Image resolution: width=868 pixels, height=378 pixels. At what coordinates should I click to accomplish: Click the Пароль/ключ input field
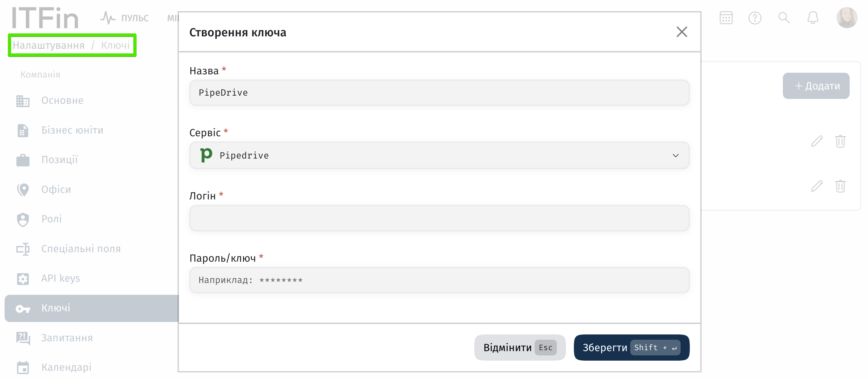(439, 280)
